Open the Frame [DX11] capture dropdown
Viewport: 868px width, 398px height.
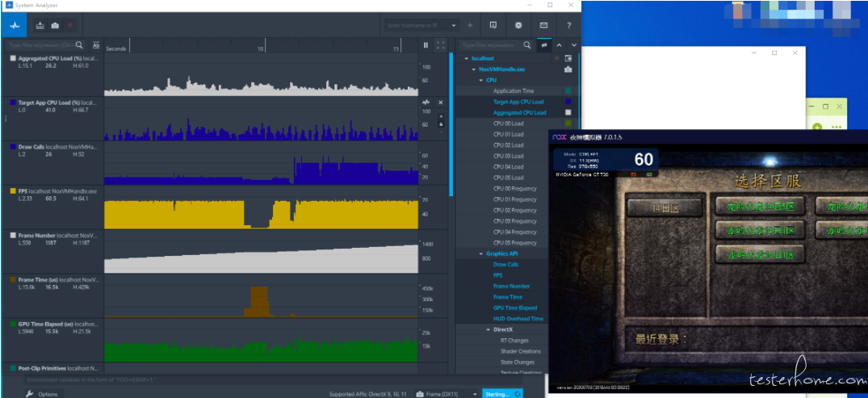point(475,394)
